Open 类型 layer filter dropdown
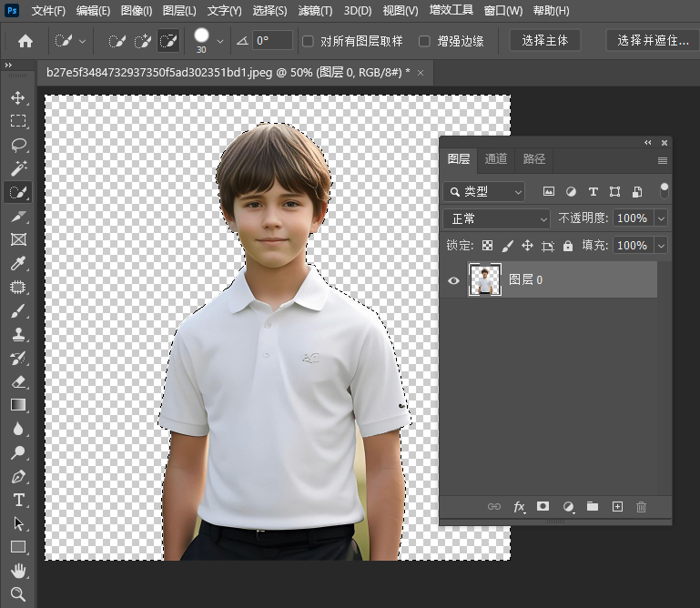 pyautogui.click(x=484, y=192)
